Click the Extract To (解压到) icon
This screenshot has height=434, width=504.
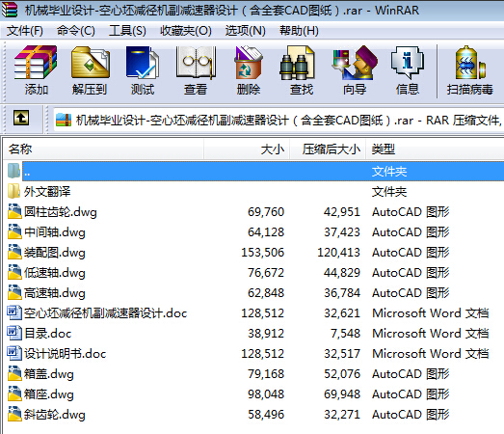click(x=91, y=63)
